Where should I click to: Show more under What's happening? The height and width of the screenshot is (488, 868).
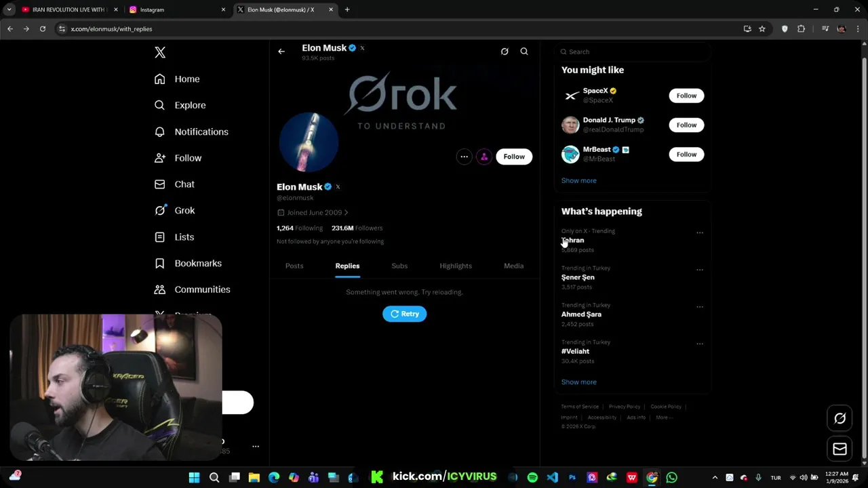(x=579, y=382)
